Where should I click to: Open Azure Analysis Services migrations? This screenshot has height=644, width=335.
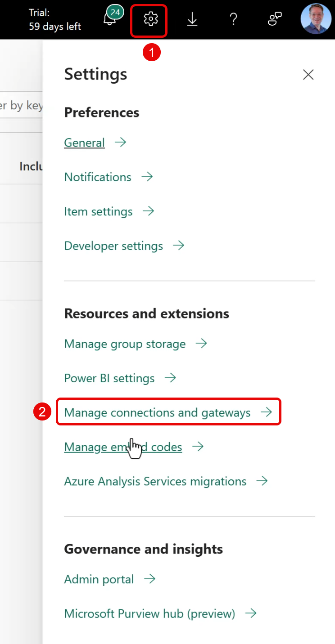tap(155, 482)
